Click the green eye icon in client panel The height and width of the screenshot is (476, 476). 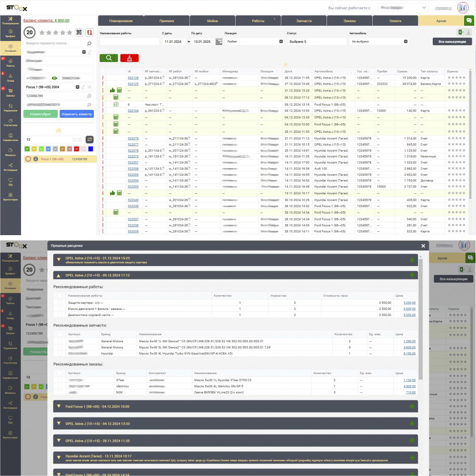coord(55,78)
